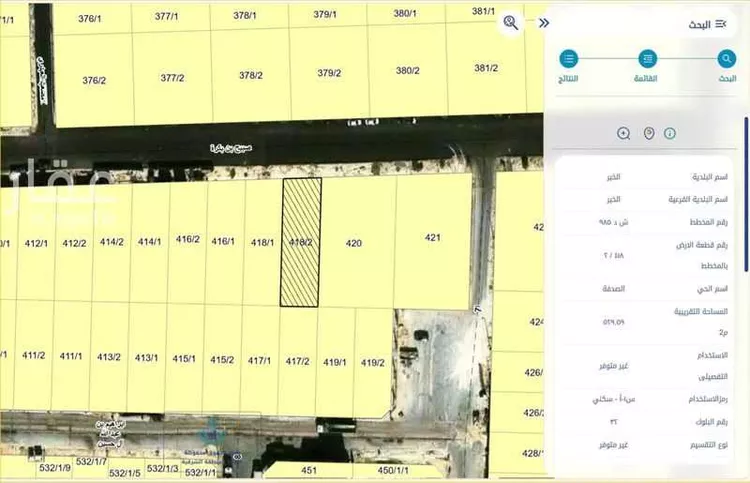The height and width of the screenshot is (483, 750).
Task: Click the رقم المخطط field label
Action: point(708,222)
